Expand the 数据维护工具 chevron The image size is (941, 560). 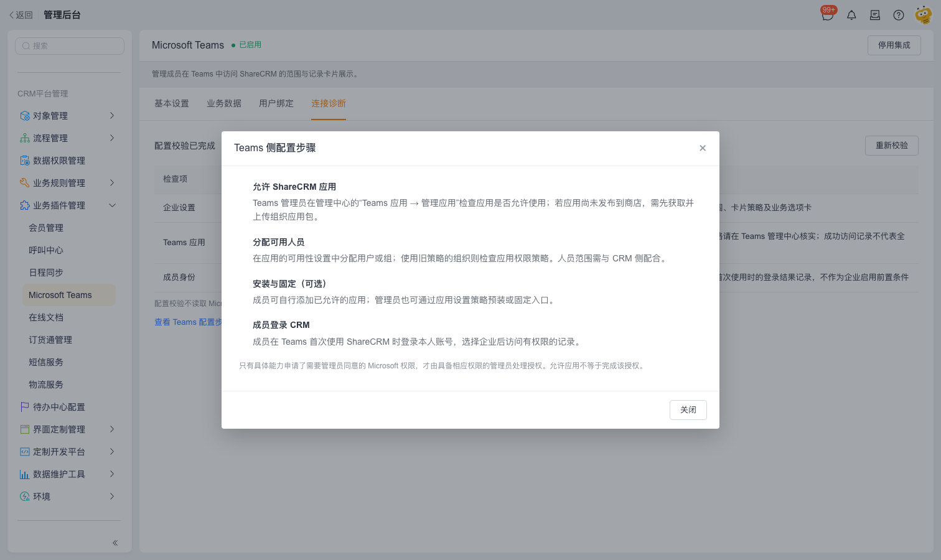tap(112, 474)
